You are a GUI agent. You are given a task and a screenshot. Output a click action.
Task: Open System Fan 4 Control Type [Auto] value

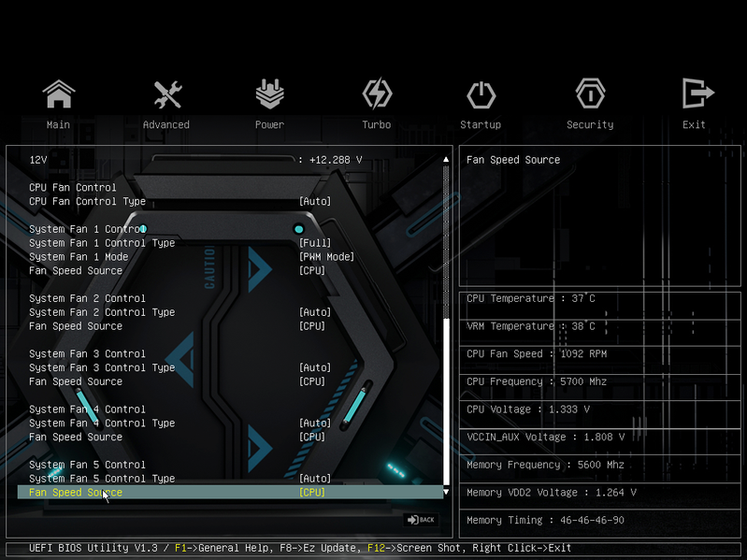coord(315,423)
